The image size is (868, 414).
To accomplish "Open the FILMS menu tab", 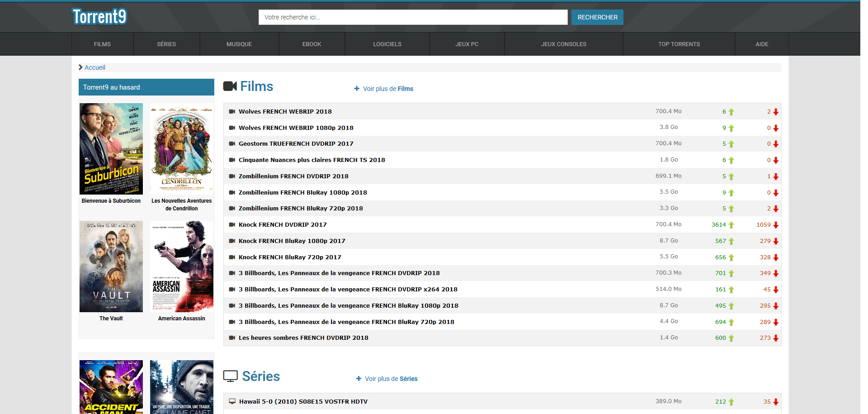I will [x=102, y=44].
